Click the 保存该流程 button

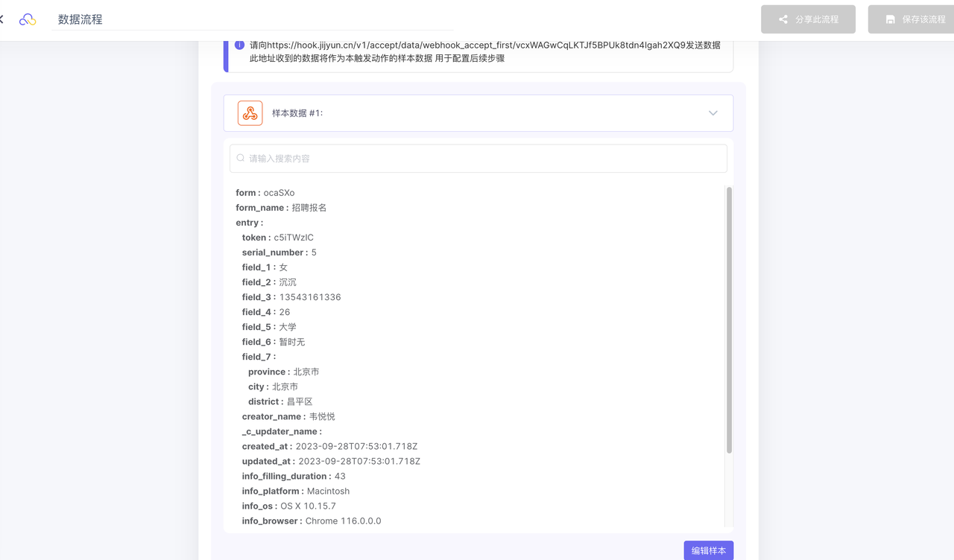coord(911,19)
